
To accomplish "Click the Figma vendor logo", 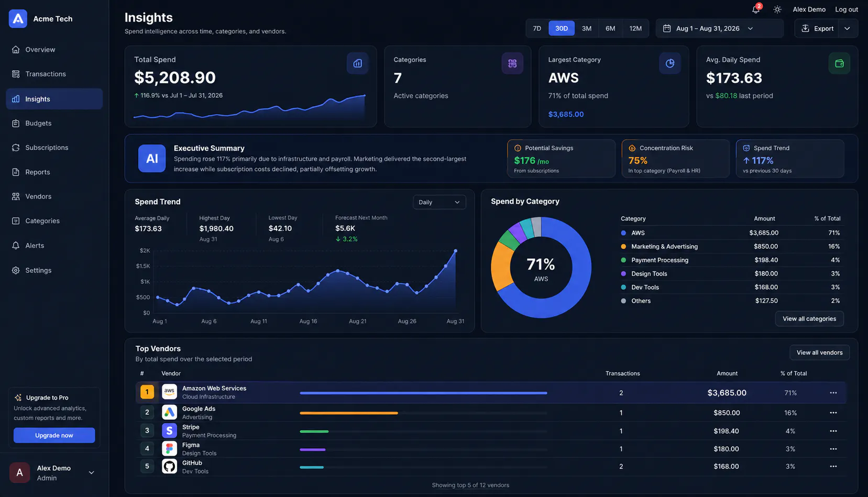I will pos(169,449).
